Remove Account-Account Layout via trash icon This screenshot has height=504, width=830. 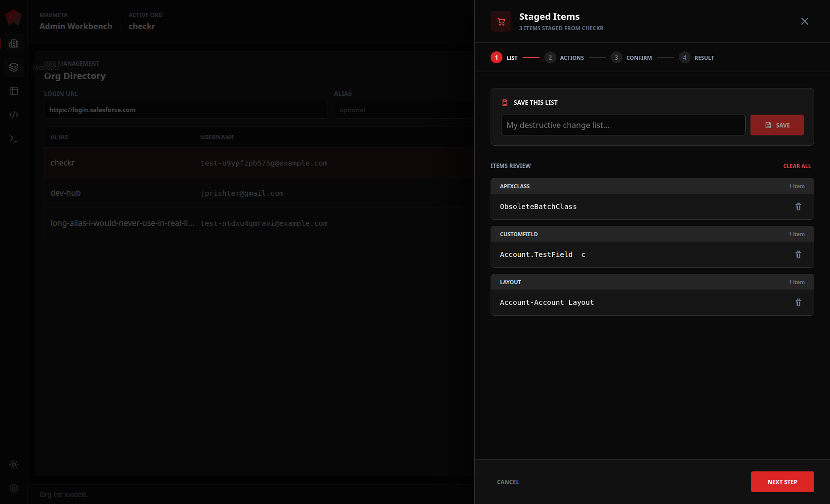(798, 302)
